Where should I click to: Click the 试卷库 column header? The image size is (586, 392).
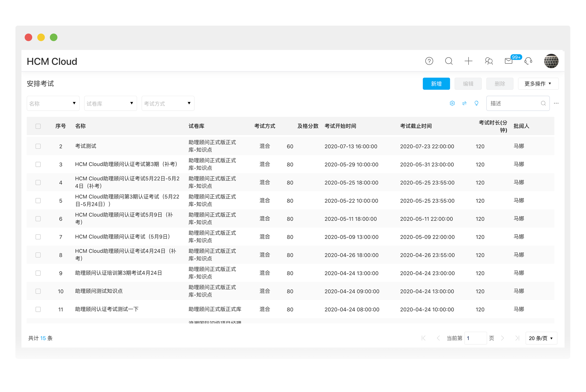[x=196, y=126]
